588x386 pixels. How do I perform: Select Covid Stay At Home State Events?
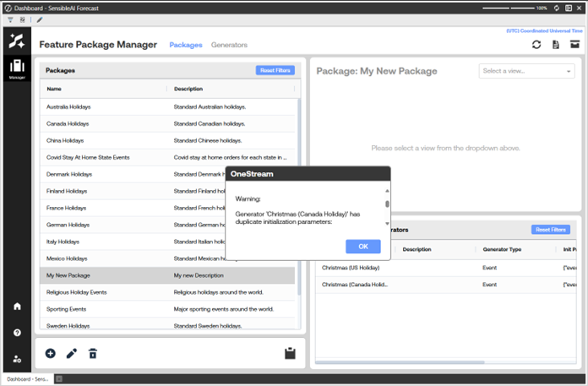[167, 157]
